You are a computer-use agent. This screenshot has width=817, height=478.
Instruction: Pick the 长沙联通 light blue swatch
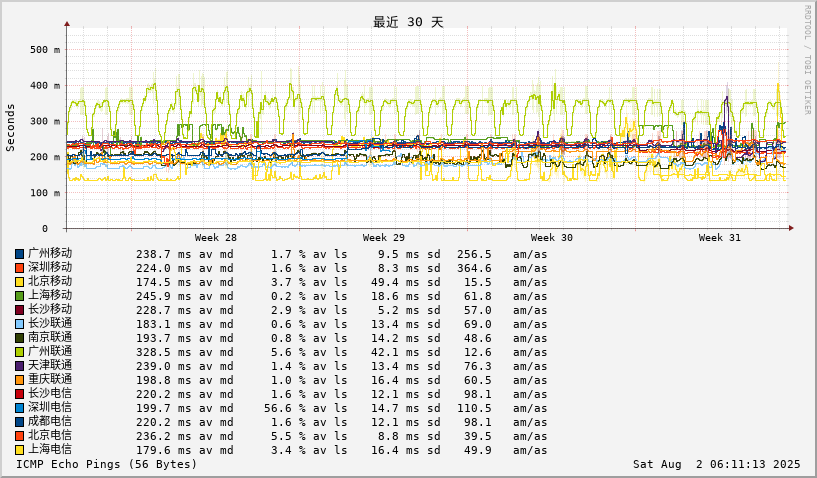point(19,325)
